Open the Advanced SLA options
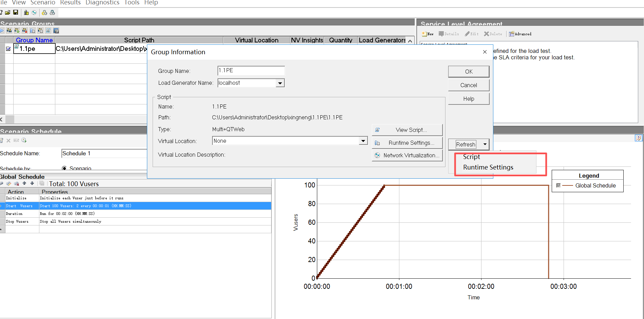The height and width of the screenshot is (319, 644). click(x=520, y=34)
